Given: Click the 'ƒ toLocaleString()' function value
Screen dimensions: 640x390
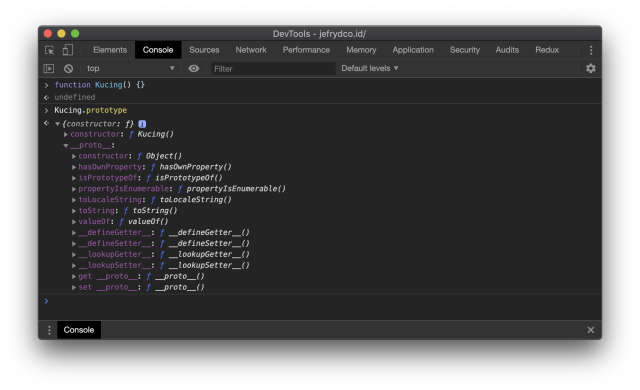Looking at the screenshot, I should click(191, 200).
